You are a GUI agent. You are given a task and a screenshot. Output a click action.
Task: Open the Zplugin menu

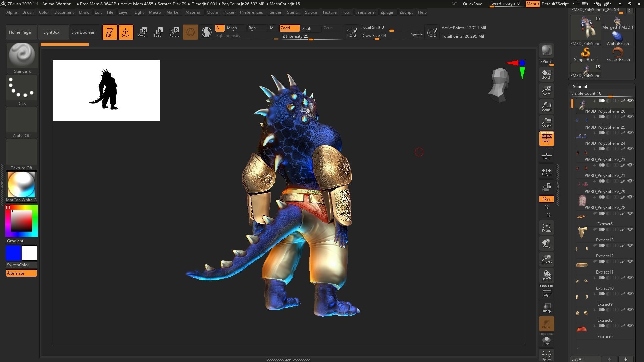387,12
